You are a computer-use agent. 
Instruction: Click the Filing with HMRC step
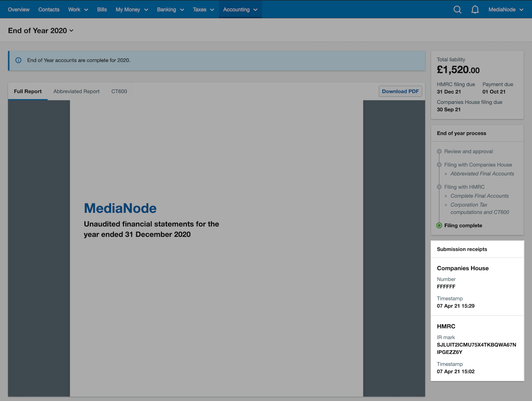tap(465, 187)
